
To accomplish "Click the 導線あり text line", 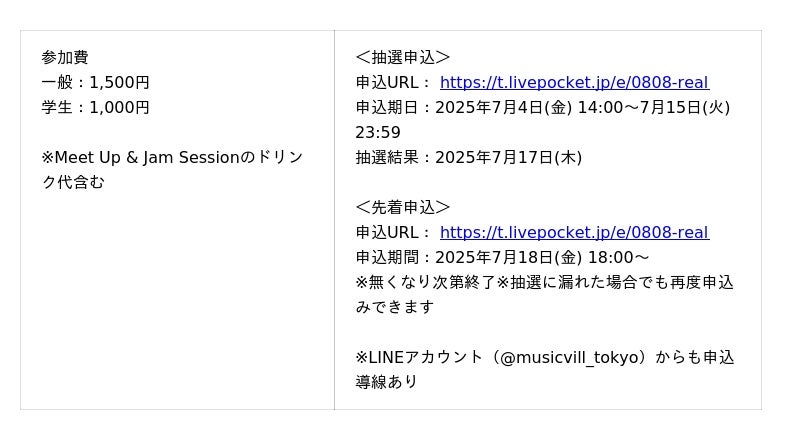I will tap(386, 383).
